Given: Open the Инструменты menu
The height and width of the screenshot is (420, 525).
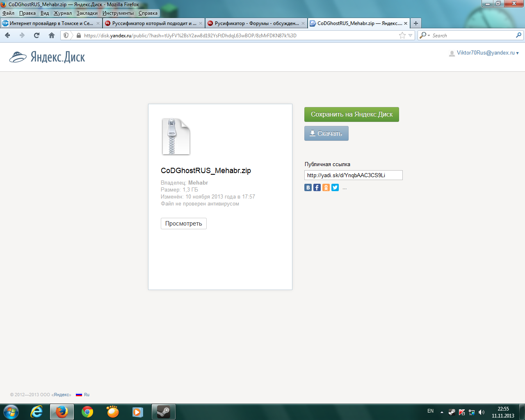Looking at the screenshot, I should [118, 13].
